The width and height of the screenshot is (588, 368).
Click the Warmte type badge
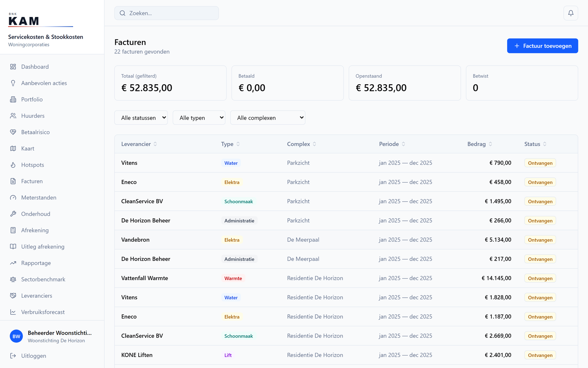[x=233, y=279]
